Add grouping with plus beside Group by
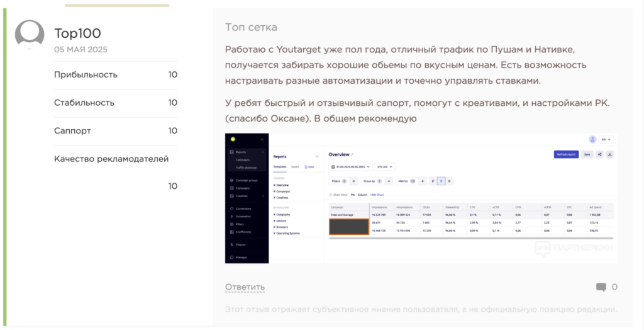The image size is (644, 330). coord(389,181)
